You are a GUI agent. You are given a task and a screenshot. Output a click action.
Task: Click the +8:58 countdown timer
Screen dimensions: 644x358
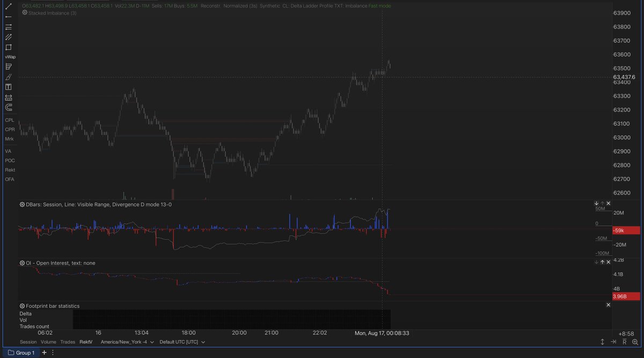pos(627,333)
